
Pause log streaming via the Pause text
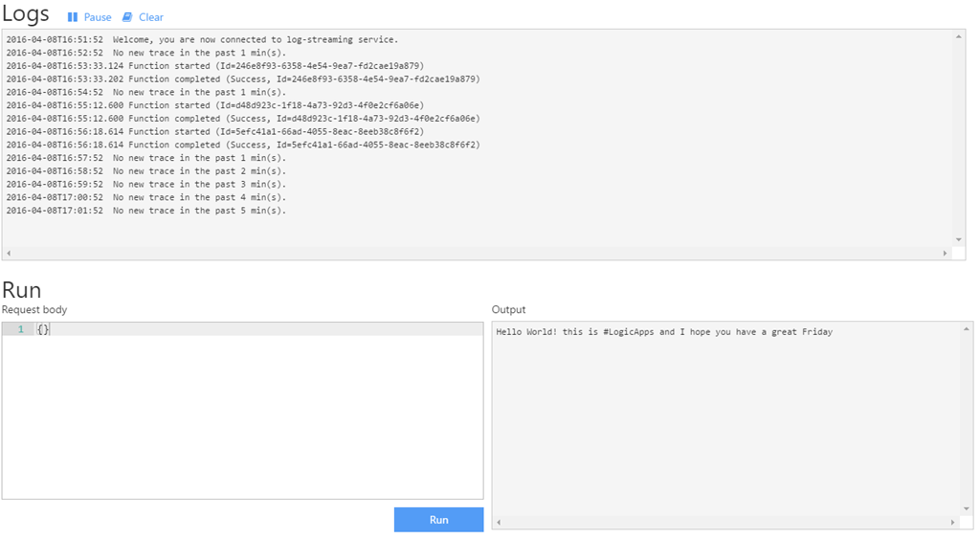tap(98, 17)
